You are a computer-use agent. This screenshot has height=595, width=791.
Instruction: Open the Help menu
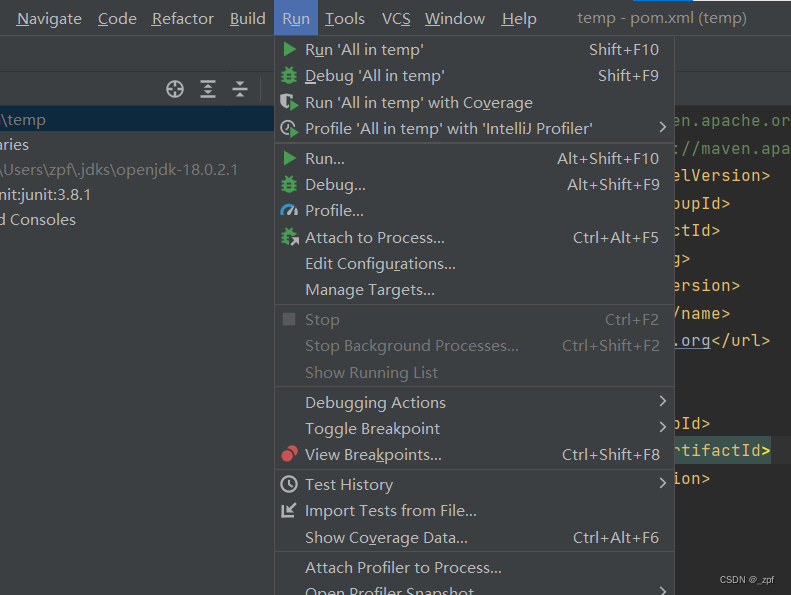[x=519, y=19]
